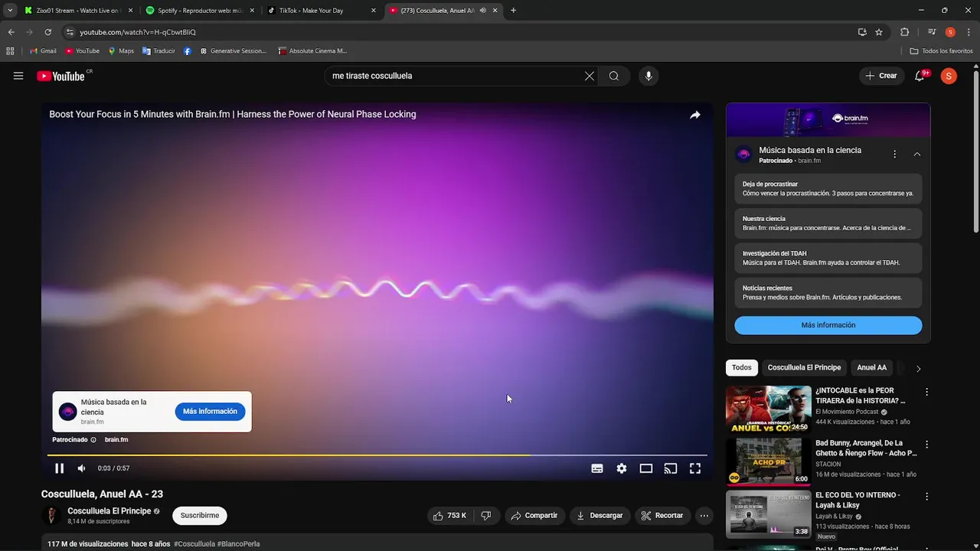980x551 pixels.
Task: Click the URL address bar
Action: pos(459,32)
